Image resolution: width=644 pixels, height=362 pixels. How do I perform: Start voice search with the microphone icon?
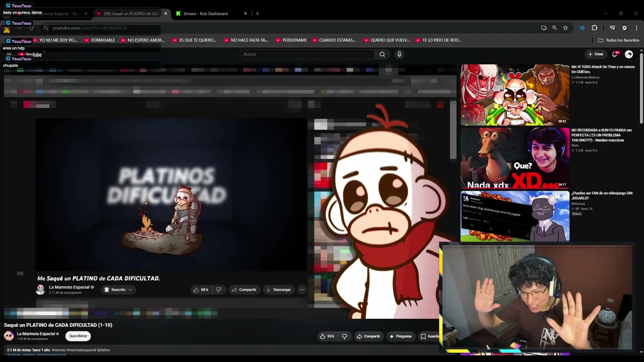[399, 54]
